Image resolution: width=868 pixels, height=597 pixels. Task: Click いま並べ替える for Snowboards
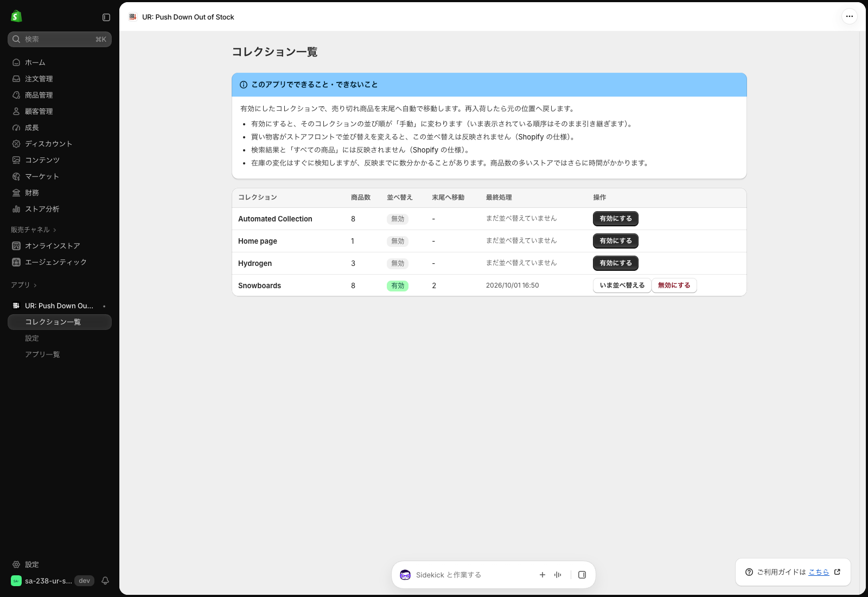622,285
